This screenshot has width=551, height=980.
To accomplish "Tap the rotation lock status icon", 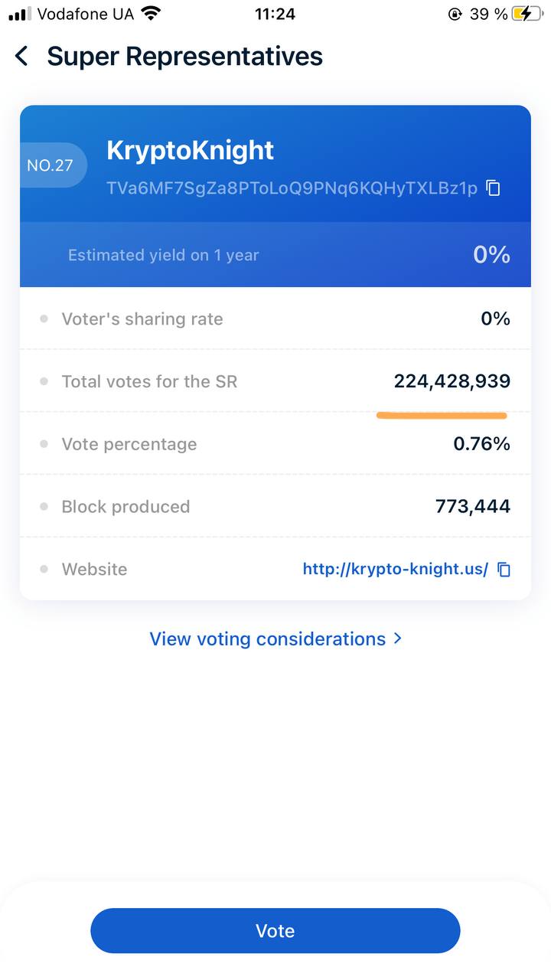I will coord(455,14).
